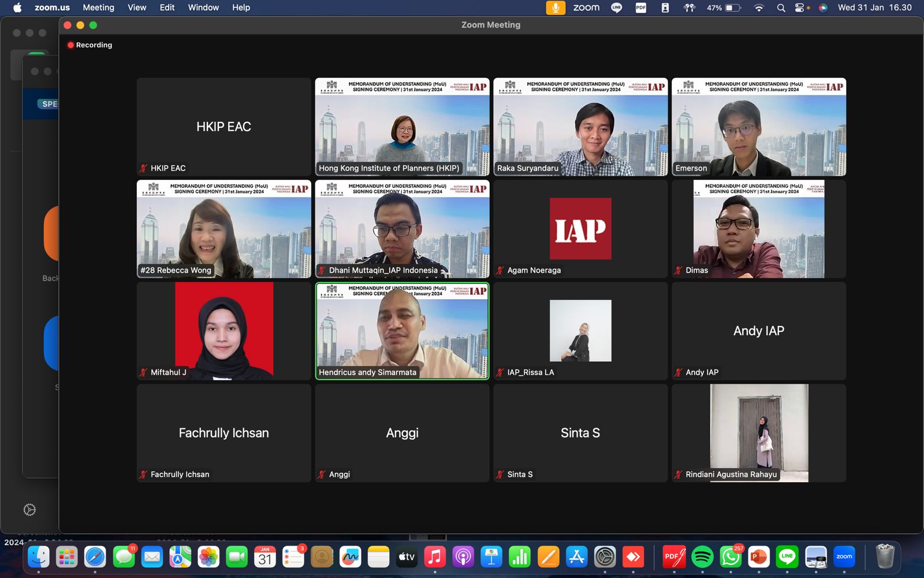Image resolution: width=924 pixels, height=578 pixels.
Task: Open the LINE menu bar status icon
Action: [616, 8]
